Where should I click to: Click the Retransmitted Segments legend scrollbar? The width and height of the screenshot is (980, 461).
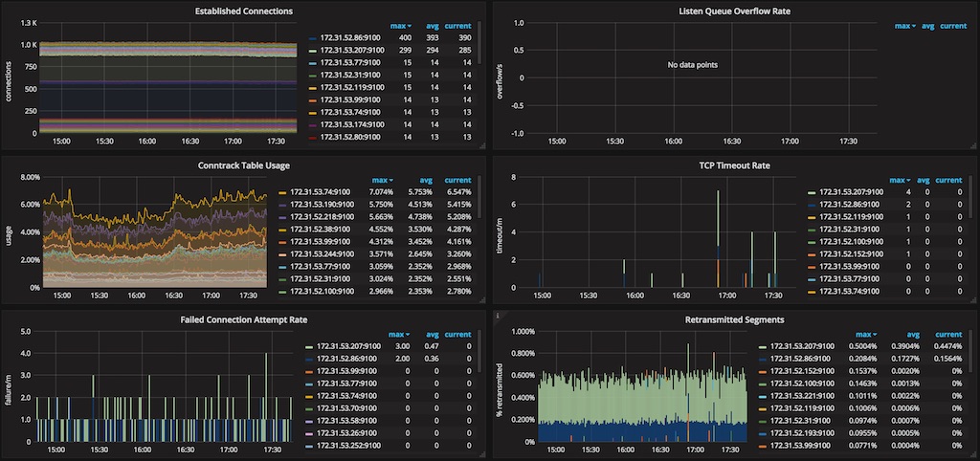(972, 352)
